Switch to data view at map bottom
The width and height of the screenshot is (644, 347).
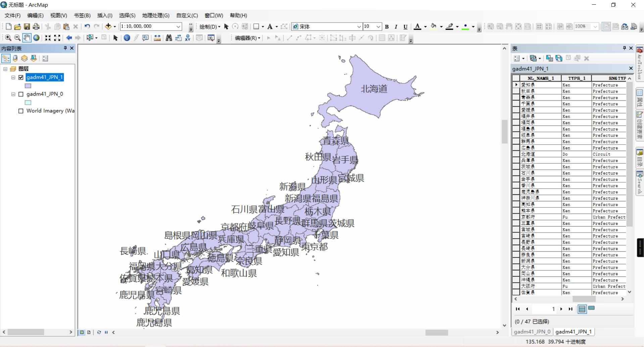(x=82, y=332)
